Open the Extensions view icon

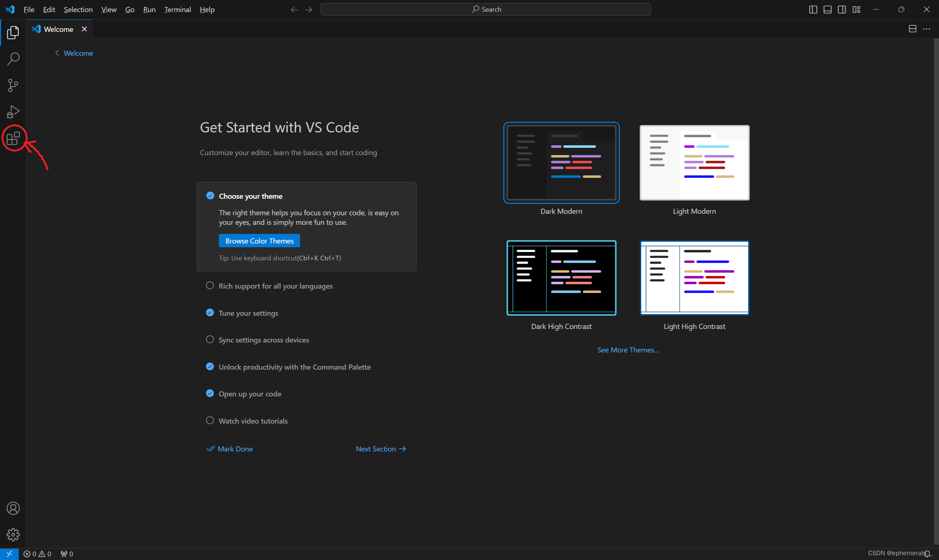click(x=13, y=138)
